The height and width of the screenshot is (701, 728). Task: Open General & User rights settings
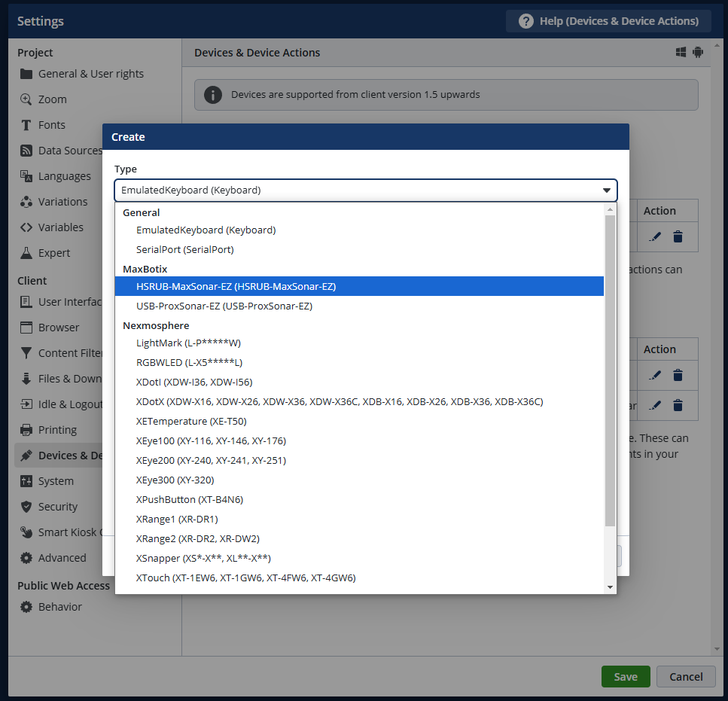coord(90,74)
